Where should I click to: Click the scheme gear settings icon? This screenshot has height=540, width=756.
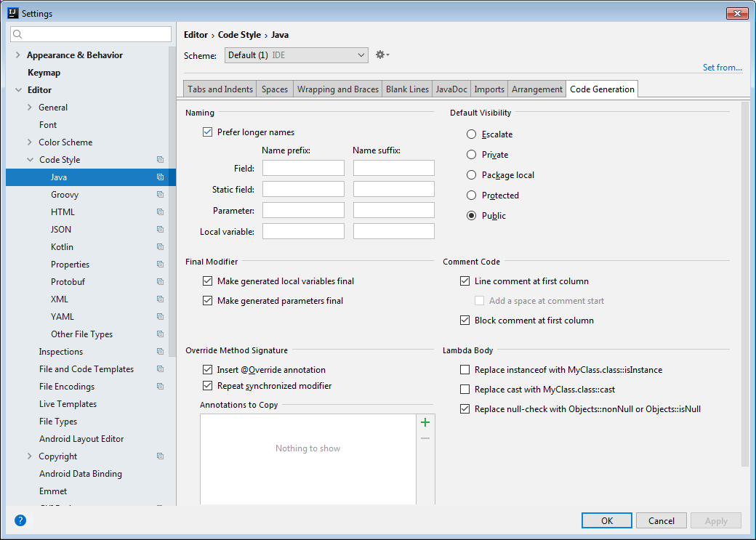380,55
